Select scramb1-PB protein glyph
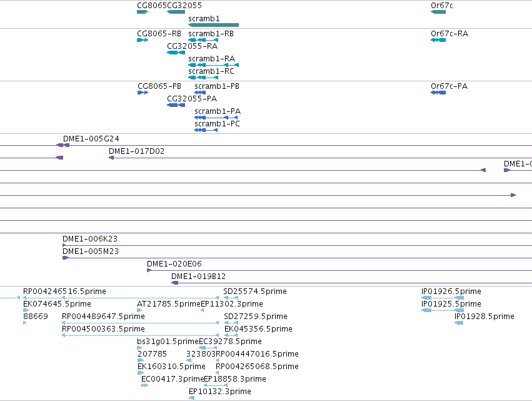The width and height of the screenshot is (532, 401). coord(200,93)
